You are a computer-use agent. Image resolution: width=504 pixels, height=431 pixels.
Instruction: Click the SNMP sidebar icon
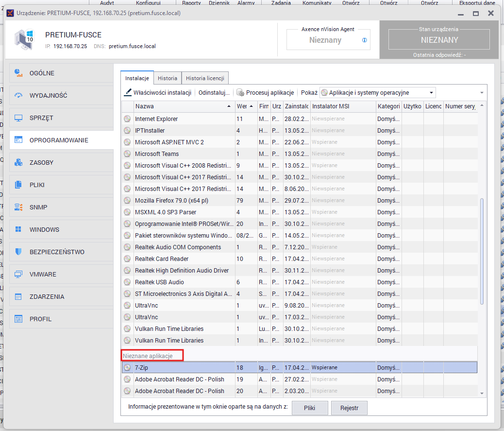19,207
